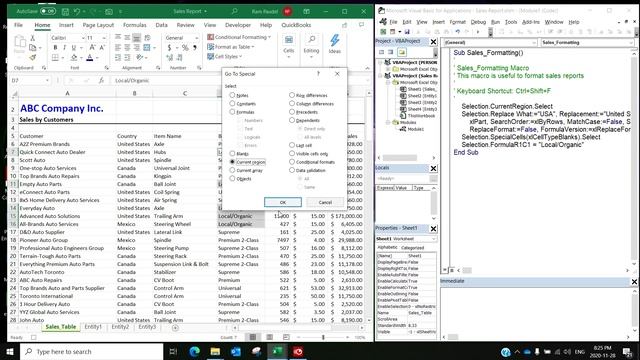Toggle Bold in Excel Font group
640x360 pixels.
pyautogui.click(x=56, y=48)
